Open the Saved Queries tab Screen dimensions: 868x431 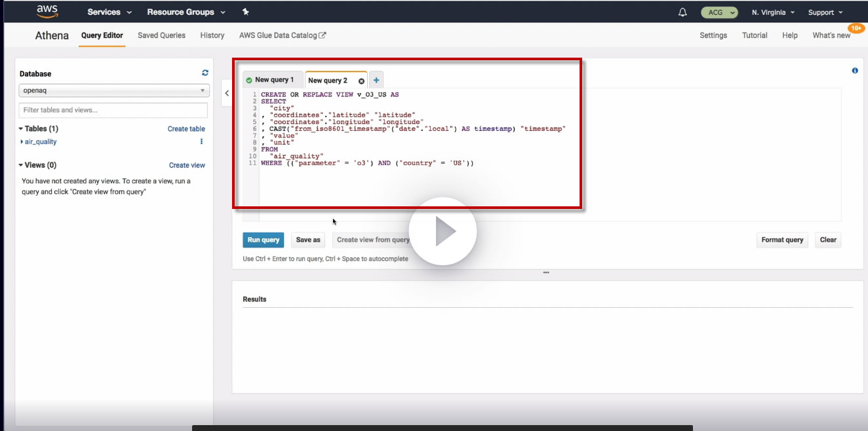[x=161, y=35]
